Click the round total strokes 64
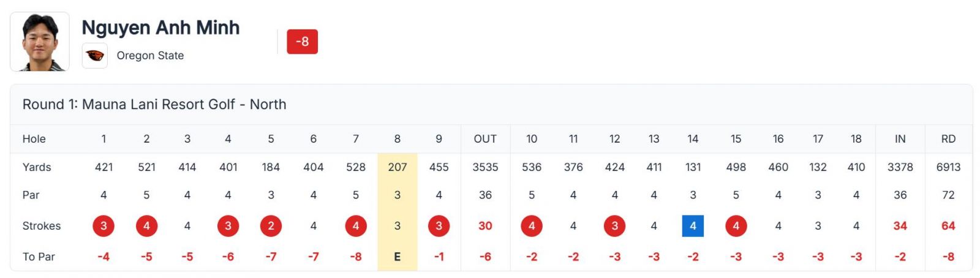Viewport: 980px width, 278px height. [948, 226]
